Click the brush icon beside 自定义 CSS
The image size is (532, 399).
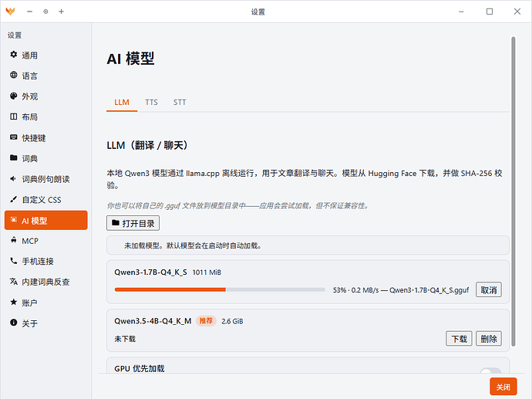coord(13,199)
